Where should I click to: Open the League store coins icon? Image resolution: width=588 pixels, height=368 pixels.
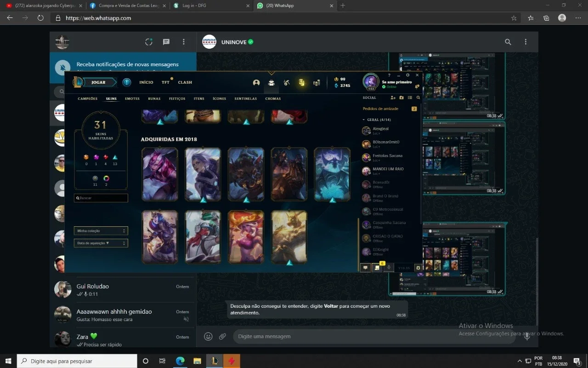(x=317, y=83)
